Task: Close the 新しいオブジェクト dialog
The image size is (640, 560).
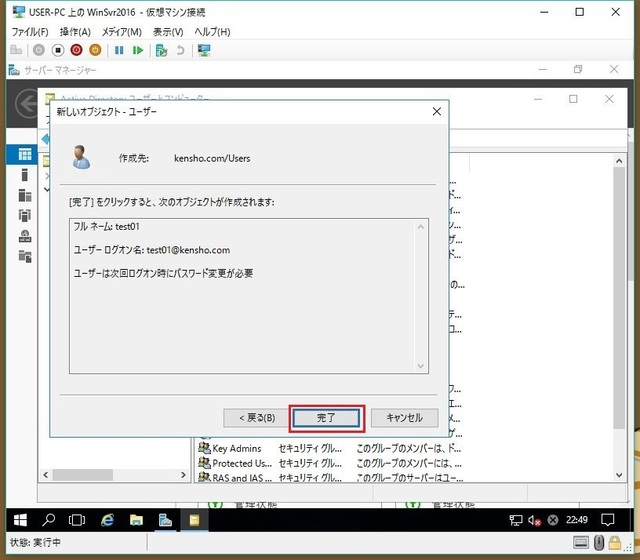Action: [436, 112]
